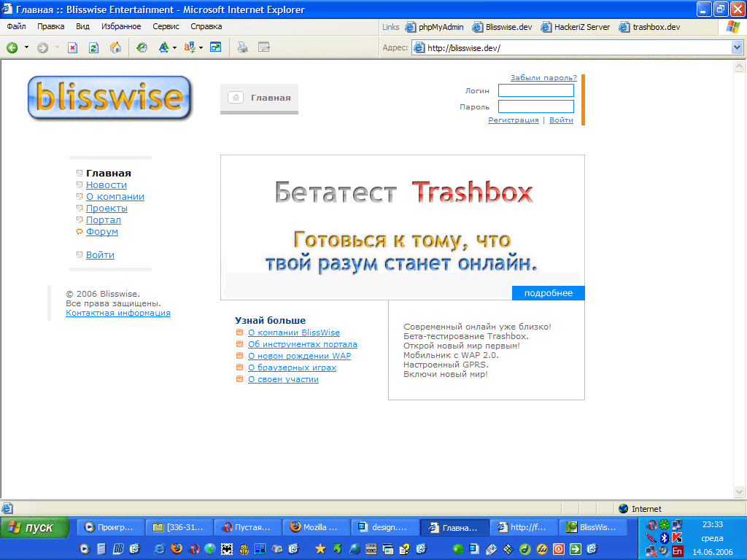
Task: Open the О браузерных играх link
Action: tap(292, 367)
